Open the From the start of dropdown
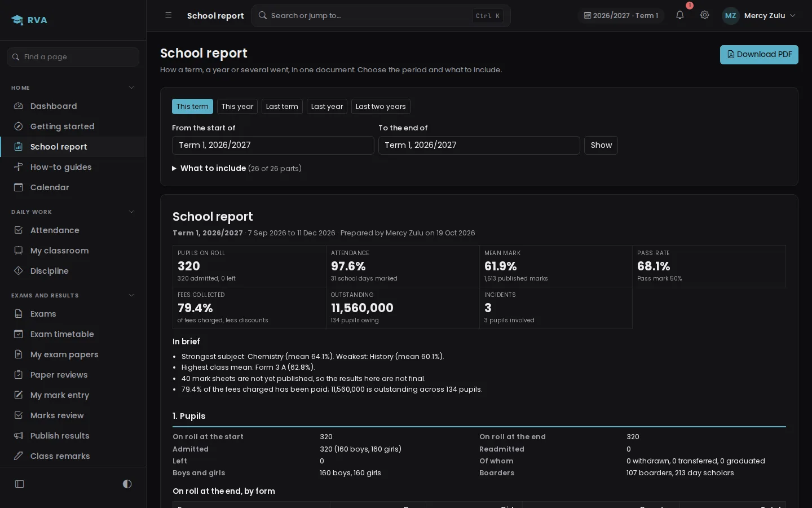 (273, 145)
